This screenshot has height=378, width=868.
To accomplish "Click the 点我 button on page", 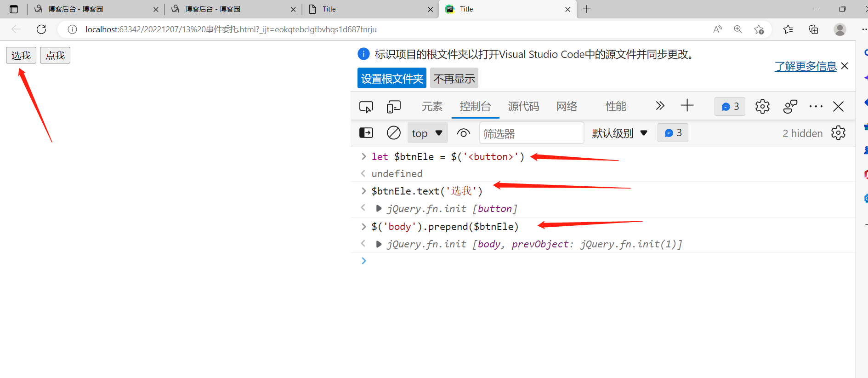I will 55,55.
